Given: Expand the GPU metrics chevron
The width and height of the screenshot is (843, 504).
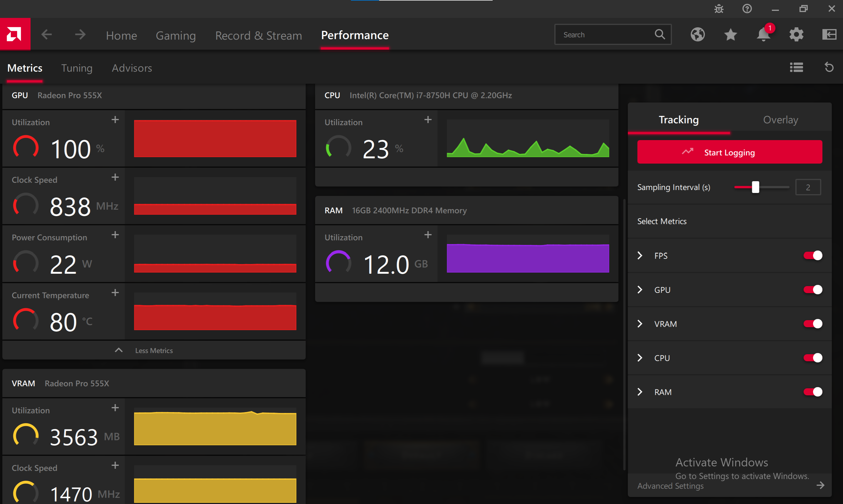Looking at the screenshot, I should click(640, 290).
